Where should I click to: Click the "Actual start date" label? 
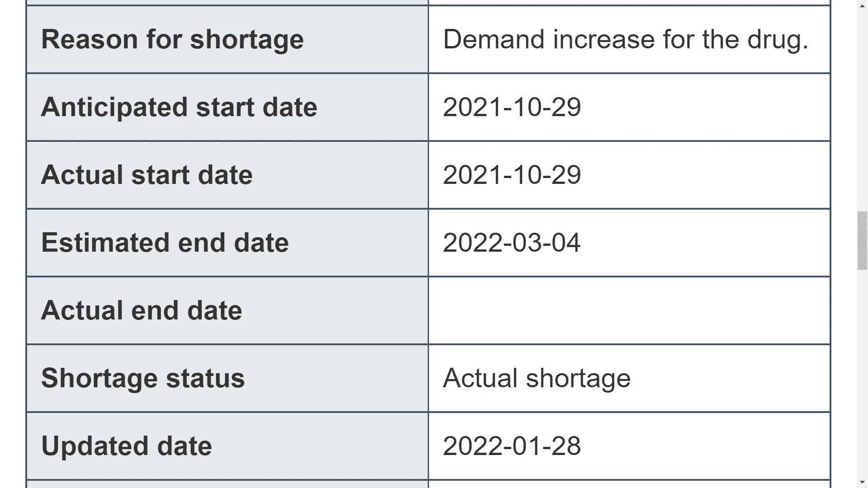(x=146, y=175)
